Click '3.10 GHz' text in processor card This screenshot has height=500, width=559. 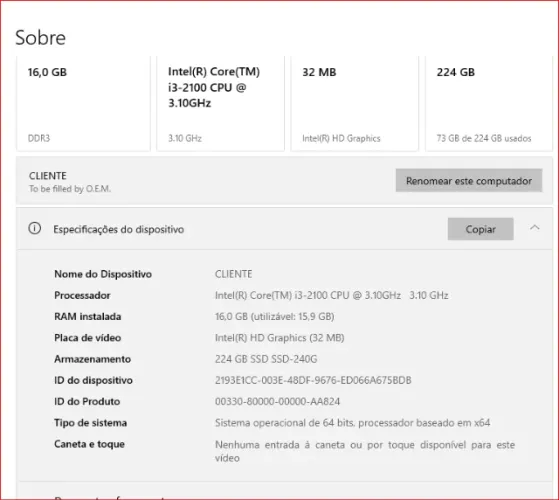pos(185,138)
